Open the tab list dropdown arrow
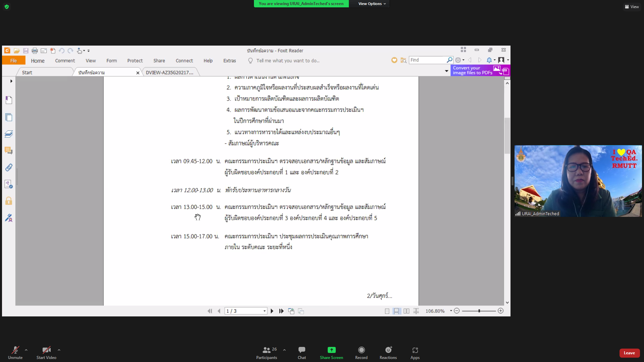644x362 pixels. (x=446, y=71)
